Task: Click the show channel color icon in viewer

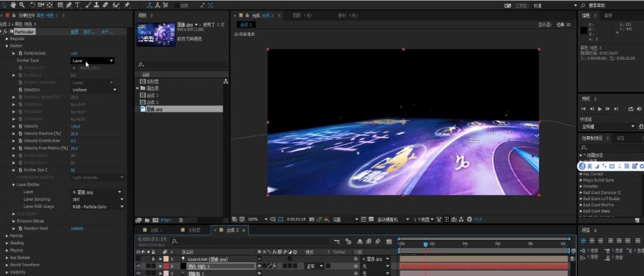Action: (x=326, y=219)
